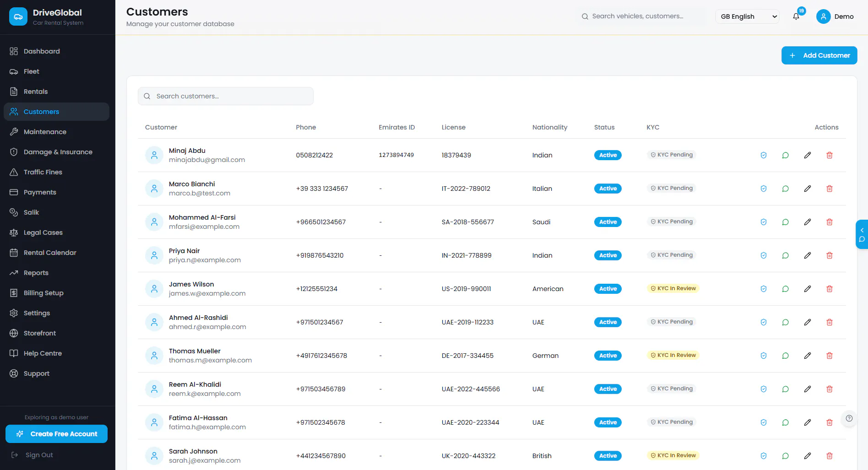Open chat icon for Thomas Mueller
Image resolution: width=868 pixels, height=470 pixels.
[x=785, y=356]
